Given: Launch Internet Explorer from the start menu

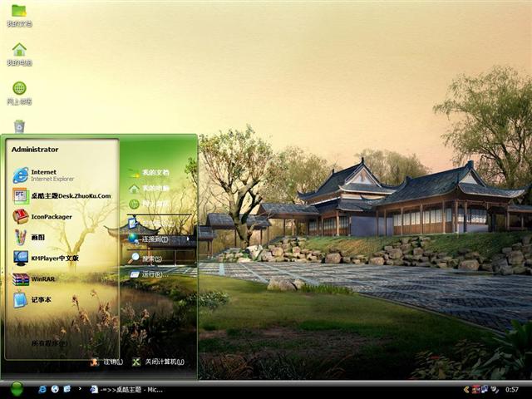Looking at the screenshot, I should coord(43,175).
